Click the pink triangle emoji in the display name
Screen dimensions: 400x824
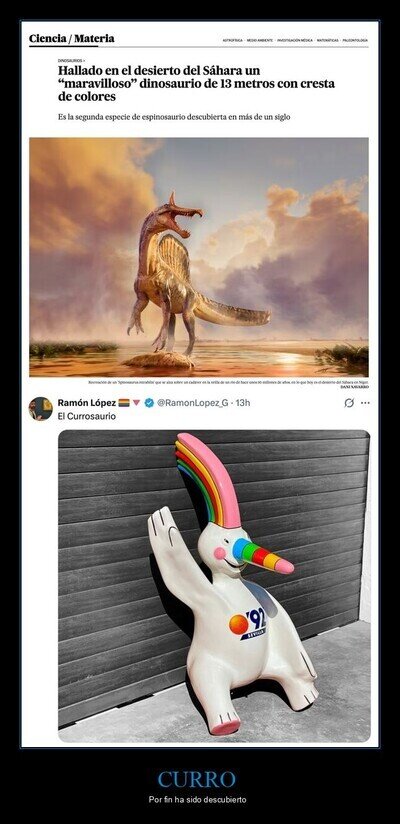click(136, 403)
